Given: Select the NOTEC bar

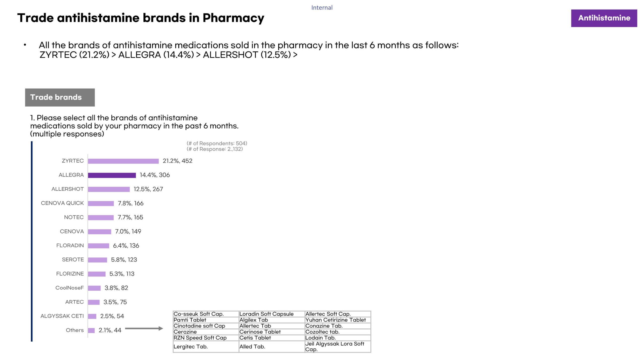Looking at the screenshot, I should pyautogui.click(x=101, y=217).
